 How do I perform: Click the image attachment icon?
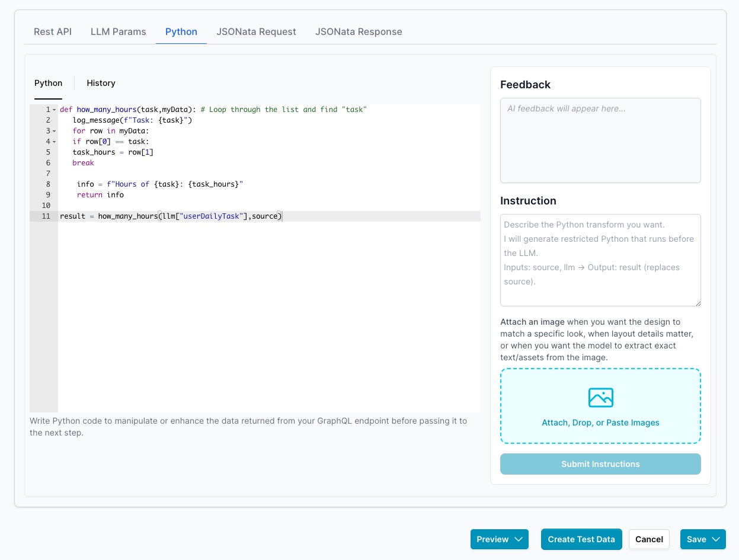point(600,398)
